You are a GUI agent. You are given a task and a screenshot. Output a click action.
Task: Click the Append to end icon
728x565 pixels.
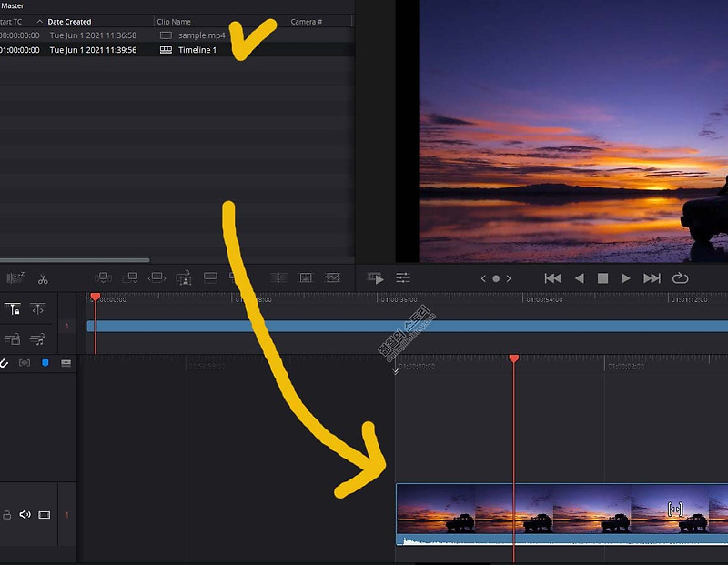[x=130, y=277]
